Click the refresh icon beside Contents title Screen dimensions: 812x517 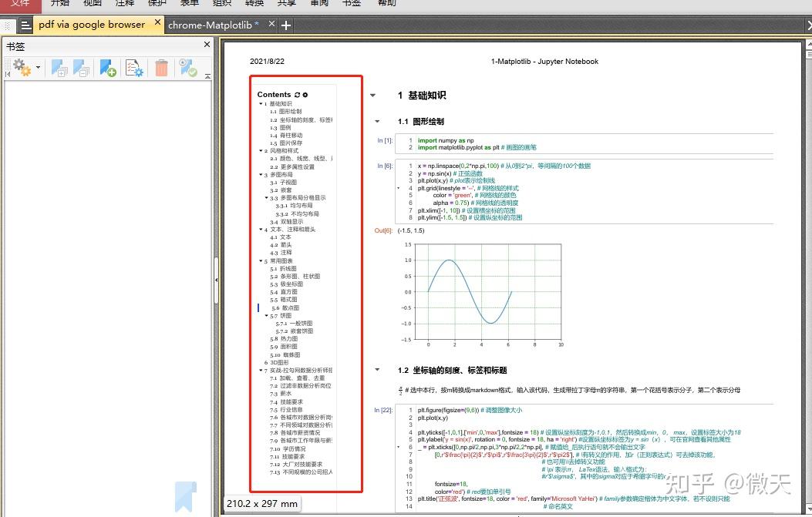click(297, 95)
